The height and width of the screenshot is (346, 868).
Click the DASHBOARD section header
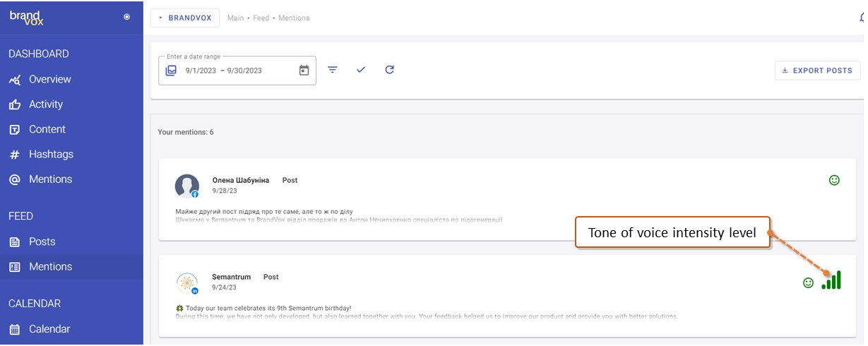pyautogui.click(x=39, y=54)
